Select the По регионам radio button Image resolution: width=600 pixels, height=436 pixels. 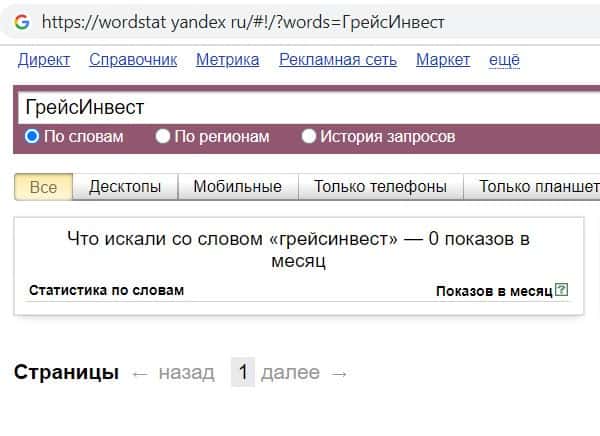pos(163,136)
